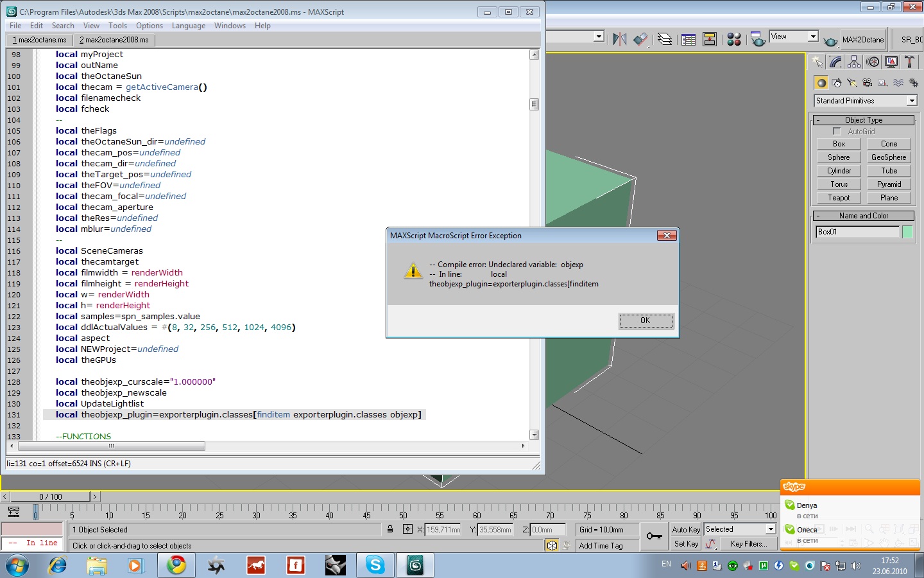The image size is (924, 578).
Task: Select the Lights category icon
Action: coord(852,83)
